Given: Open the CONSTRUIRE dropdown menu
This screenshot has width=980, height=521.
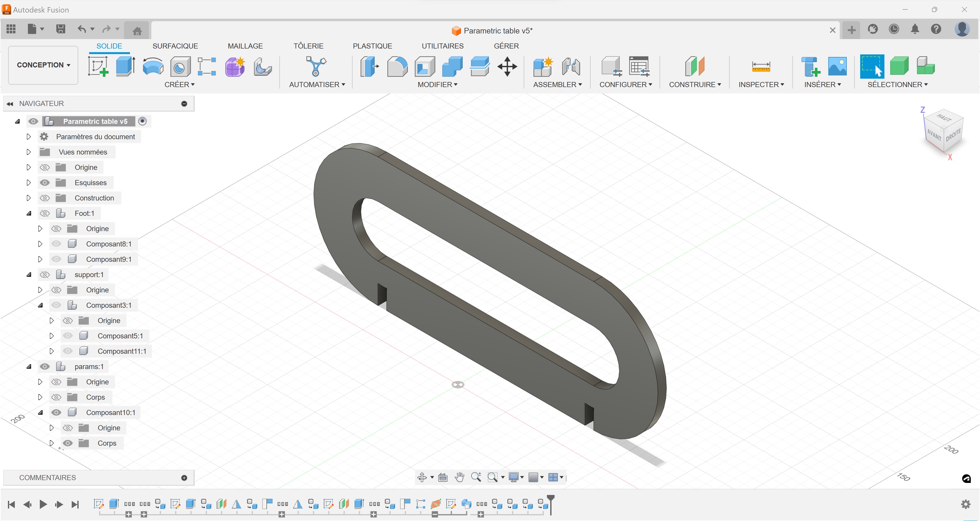Looking at the screenshot, I should point(695,85).
